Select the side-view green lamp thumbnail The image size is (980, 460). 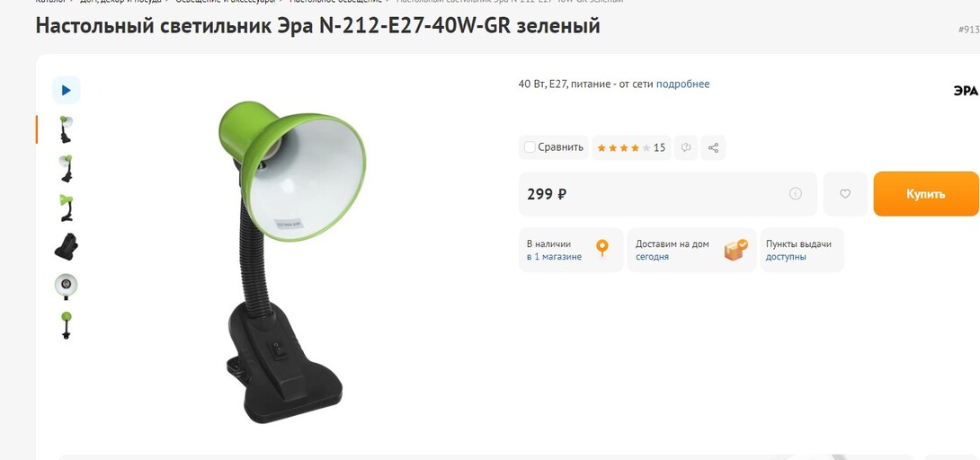(x=67, y=208)
